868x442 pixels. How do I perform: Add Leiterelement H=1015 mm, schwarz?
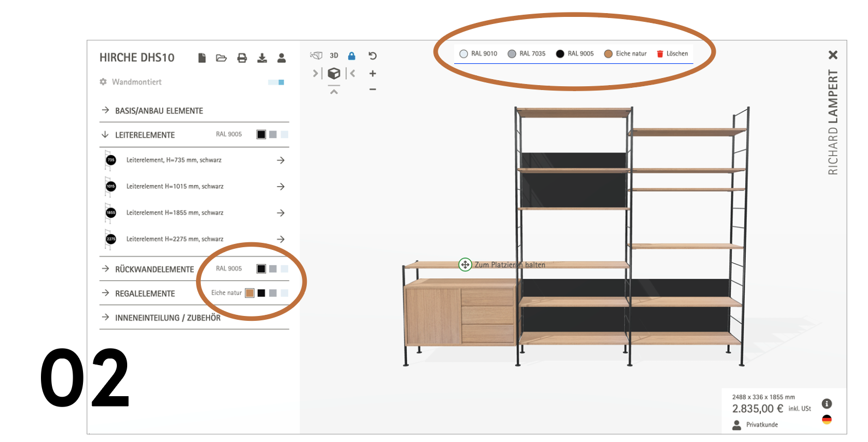tap(281, 187)
